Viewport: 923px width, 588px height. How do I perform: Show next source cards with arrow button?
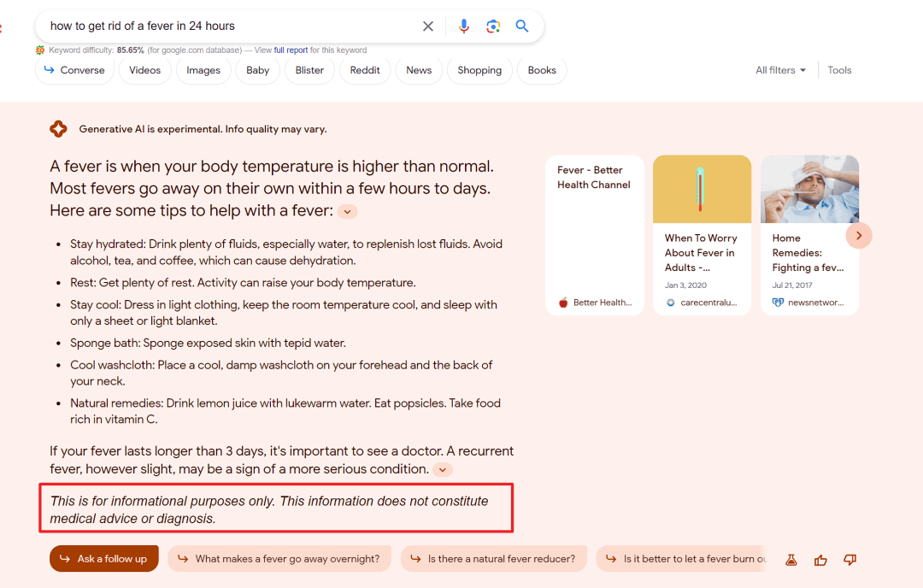point(859,235)
